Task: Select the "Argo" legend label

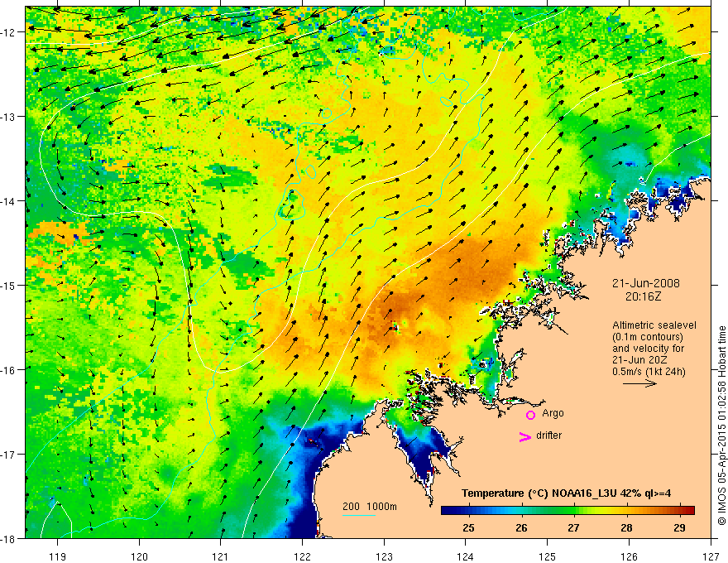Action: click(553, 413)
